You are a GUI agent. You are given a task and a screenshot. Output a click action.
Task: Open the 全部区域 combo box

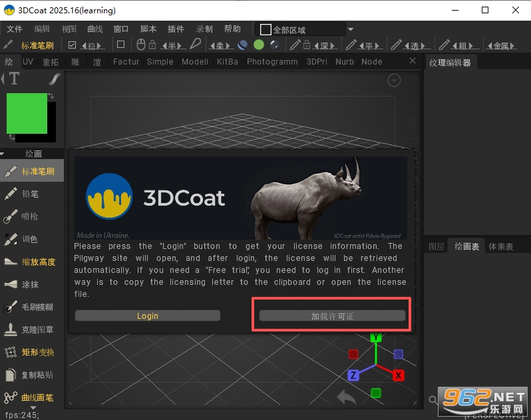(x=300, y=29)
